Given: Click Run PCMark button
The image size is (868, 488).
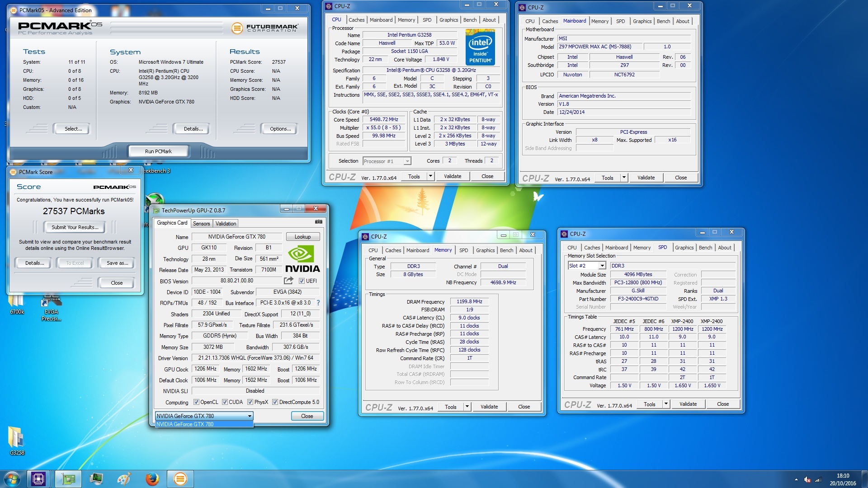Looking at the screenshot, I should (158, 151).
